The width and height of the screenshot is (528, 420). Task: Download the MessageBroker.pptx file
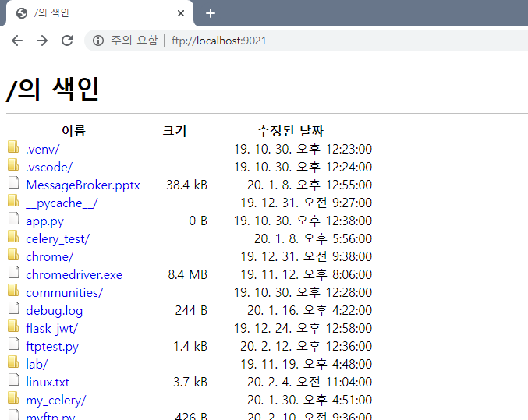click(x=83, y=185)
